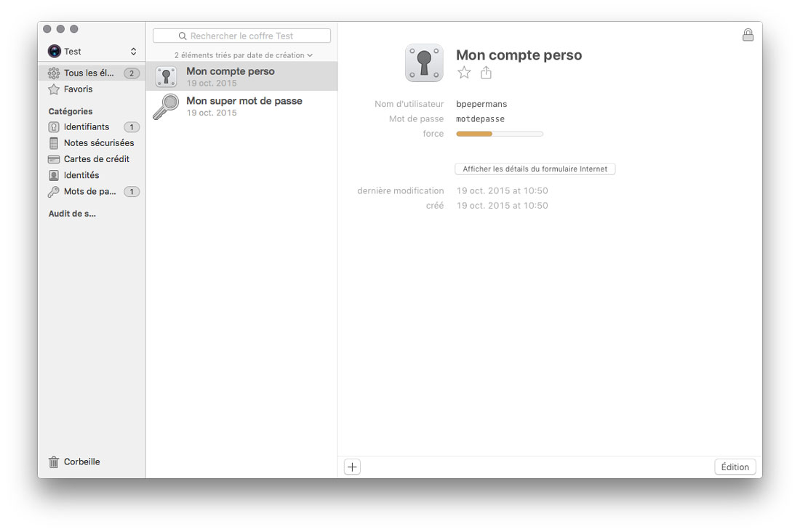Click the Nom d'utilisateur label
The image size is (800, 532).
point(409,104)
